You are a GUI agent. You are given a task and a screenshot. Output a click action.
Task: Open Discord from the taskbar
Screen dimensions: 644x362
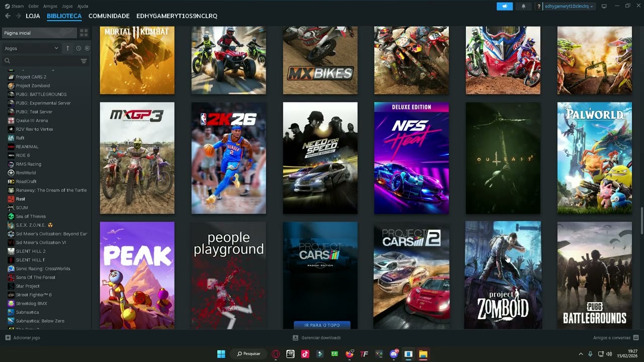[394, 354]
